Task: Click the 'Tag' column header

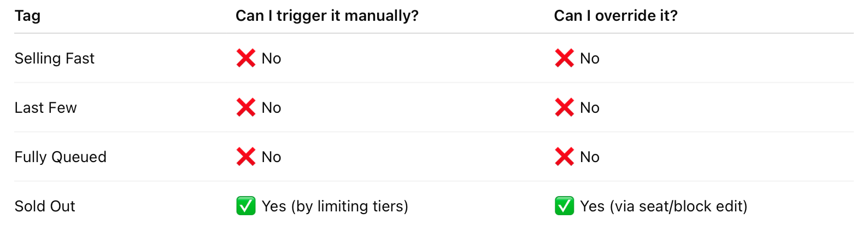Action: [27, 16]
